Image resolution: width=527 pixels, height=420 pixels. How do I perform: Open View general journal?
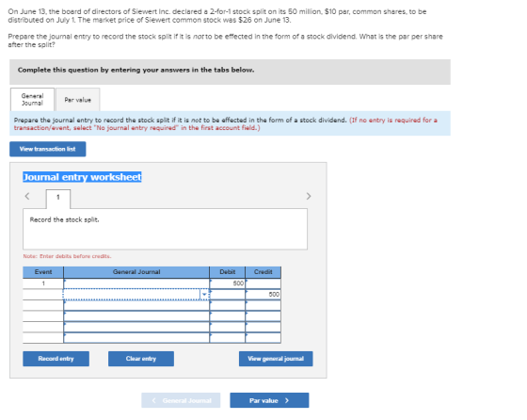click(276, 359)
